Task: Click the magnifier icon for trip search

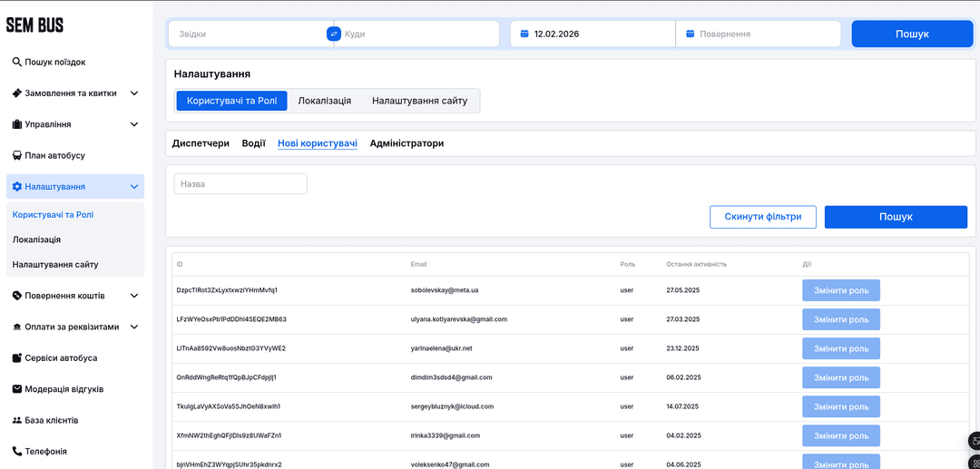Action: (x=16, y=63)
